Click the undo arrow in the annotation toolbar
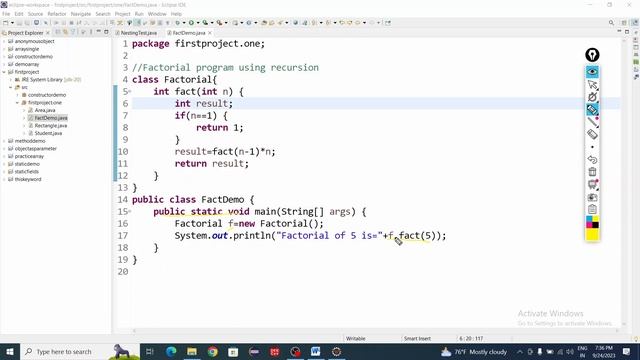This screenshot has width=640, height=360. tap(592, 159)
